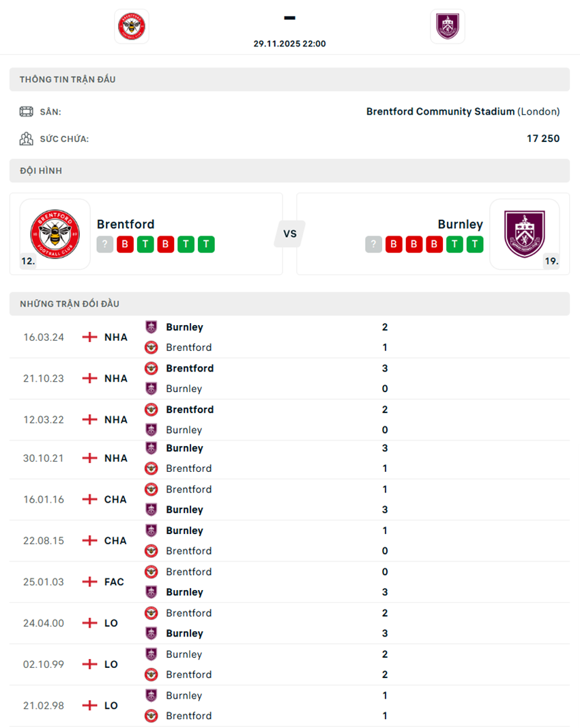The width and height of the screenshot is (580, 728).
Task: Open the Burnley team name heading
Action: click(461, 223)
